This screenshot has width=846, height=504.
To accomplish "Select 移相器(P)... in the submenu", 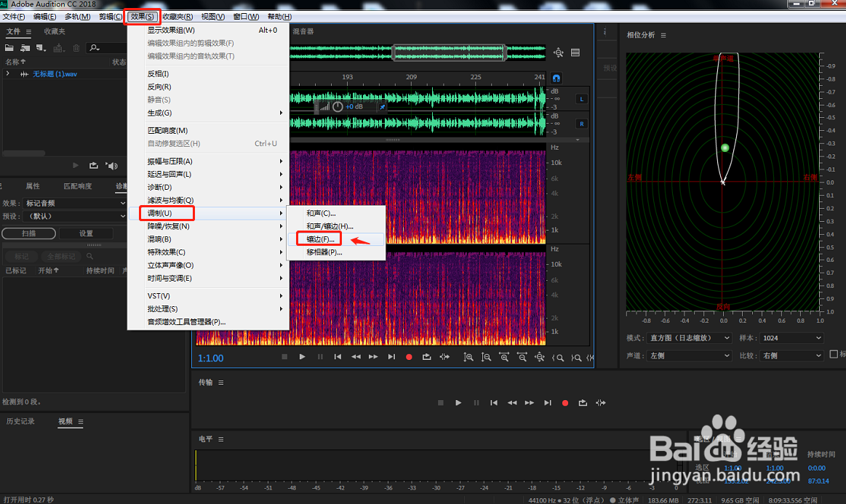I will pyautogui.click(x=335, y=252).
